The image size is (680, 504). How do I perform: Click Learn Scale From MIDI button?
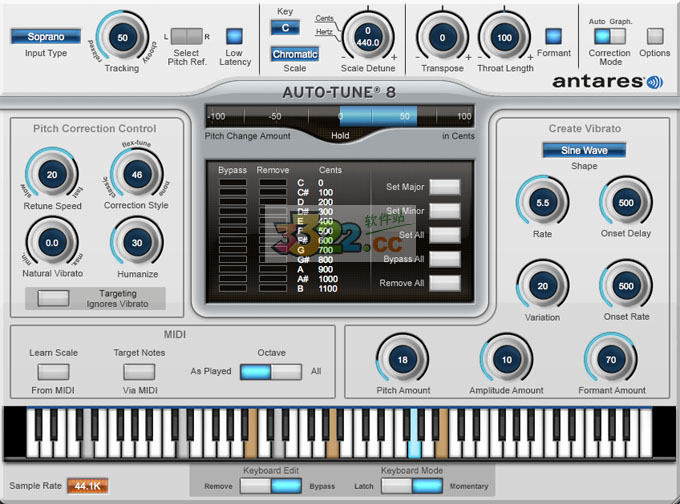pyautogui.click(x=53, y=372)
